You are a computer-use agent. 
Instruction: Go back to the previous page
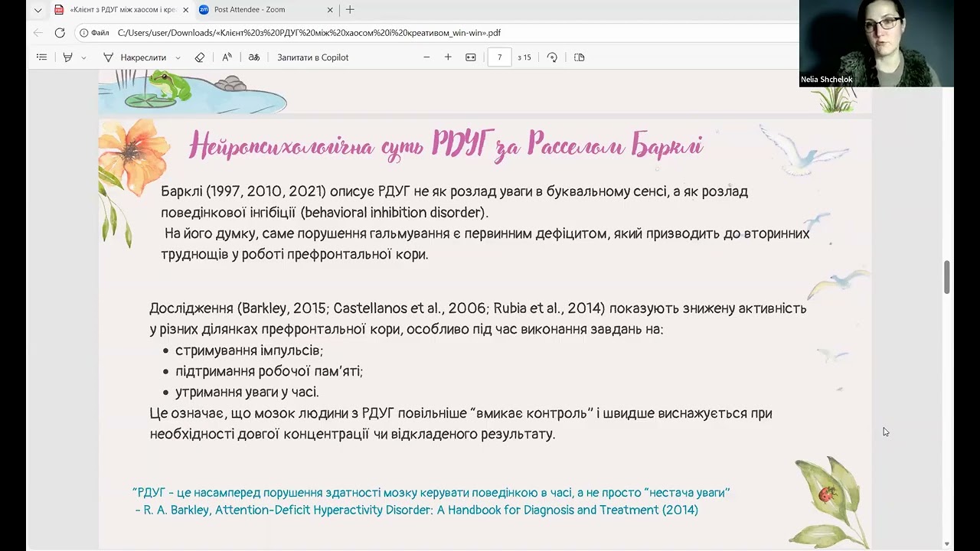point(38,33)
